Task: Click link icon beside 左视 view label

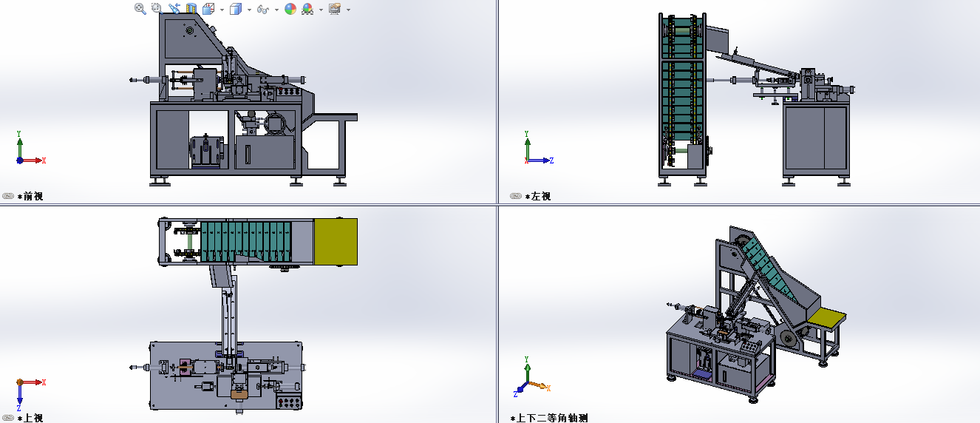Action: point(516,196)
